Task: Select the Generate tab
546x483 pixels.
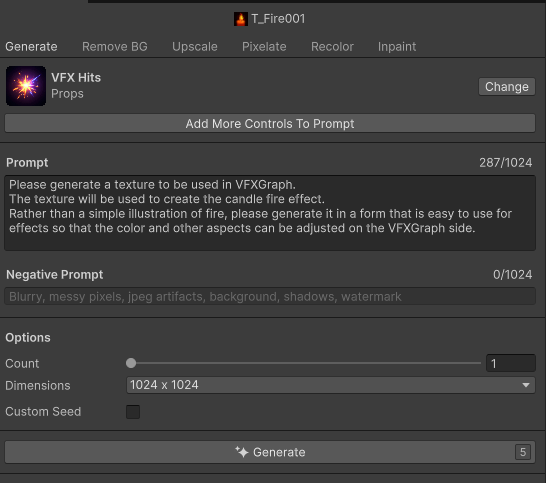Action: [x=31, y=47]
